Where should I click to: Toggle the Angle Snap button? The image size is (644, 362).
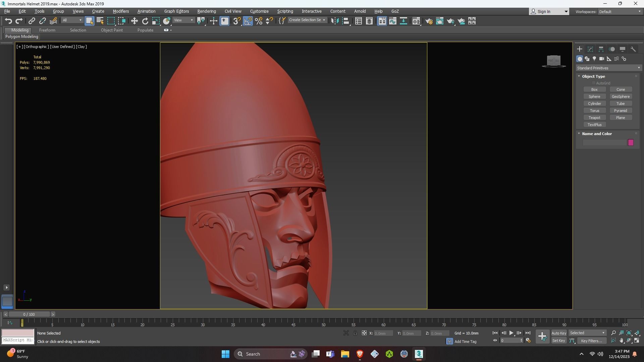pos(248,21)
